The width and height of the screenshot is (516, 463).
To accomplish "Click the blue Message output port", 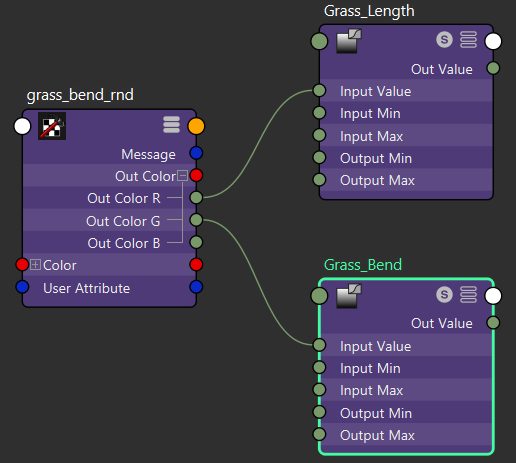I will tap(196, 153).
